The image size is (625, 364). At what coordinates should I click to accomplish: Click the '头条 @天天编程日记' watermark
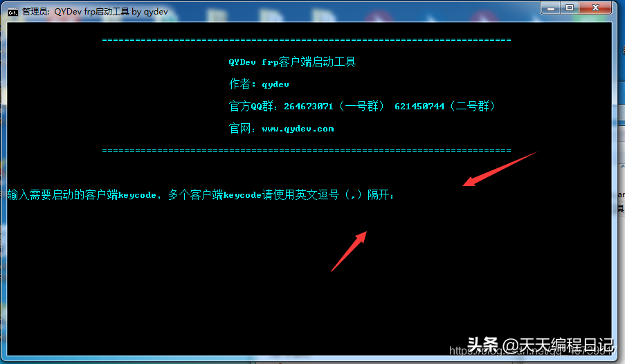[540, 345]
